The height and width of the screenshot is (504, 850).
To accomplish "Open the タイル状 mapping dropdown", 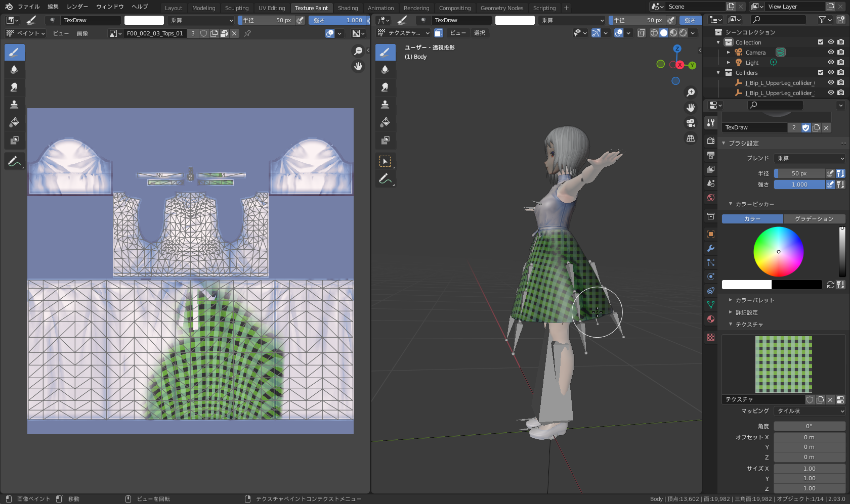I will [809, 411].
